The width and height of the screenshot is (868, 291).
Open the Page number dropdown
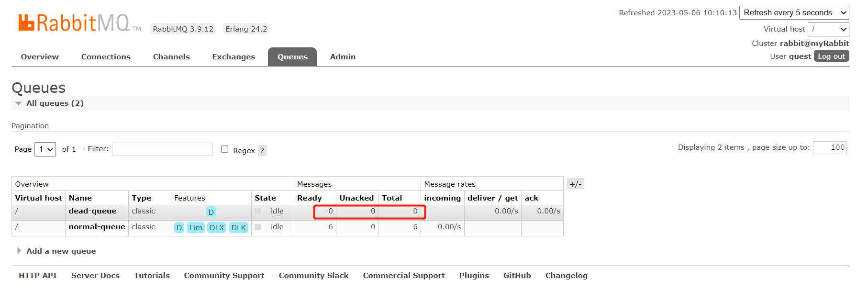45,149
